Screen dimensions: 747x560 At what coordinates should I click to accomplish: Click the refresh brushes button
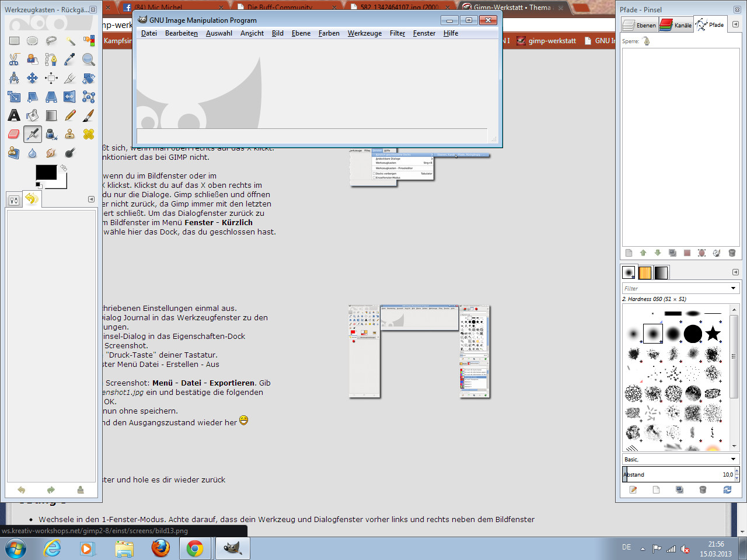click(x=727, y=490)
